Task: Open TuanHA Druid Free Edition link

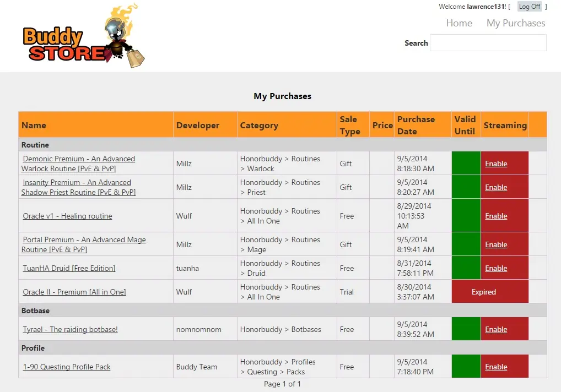Action: pyautogui.click(x=69, y=268)
